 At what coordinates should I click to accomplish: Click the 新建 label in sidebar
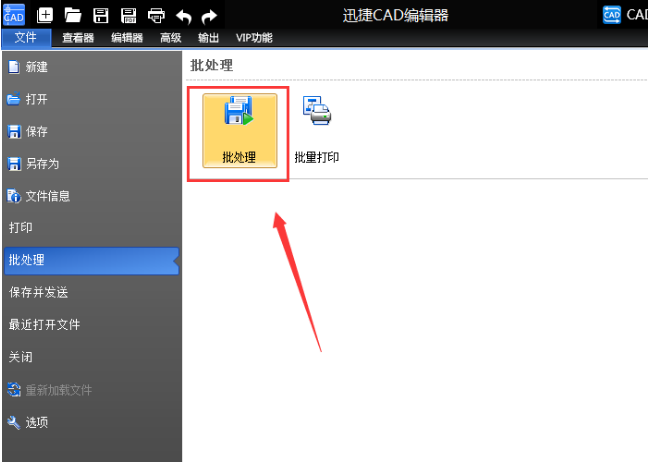tap(36, 67)
